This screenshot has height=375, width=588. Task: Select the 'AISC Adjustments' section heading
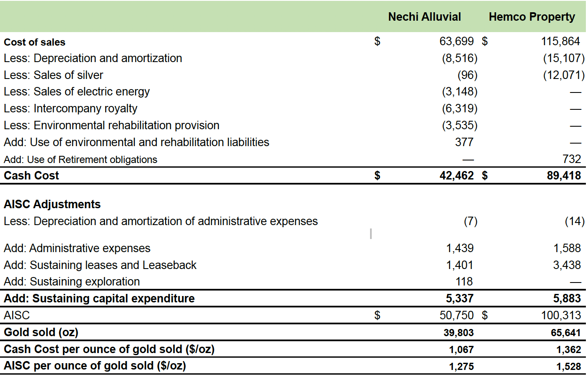(52, 204)
